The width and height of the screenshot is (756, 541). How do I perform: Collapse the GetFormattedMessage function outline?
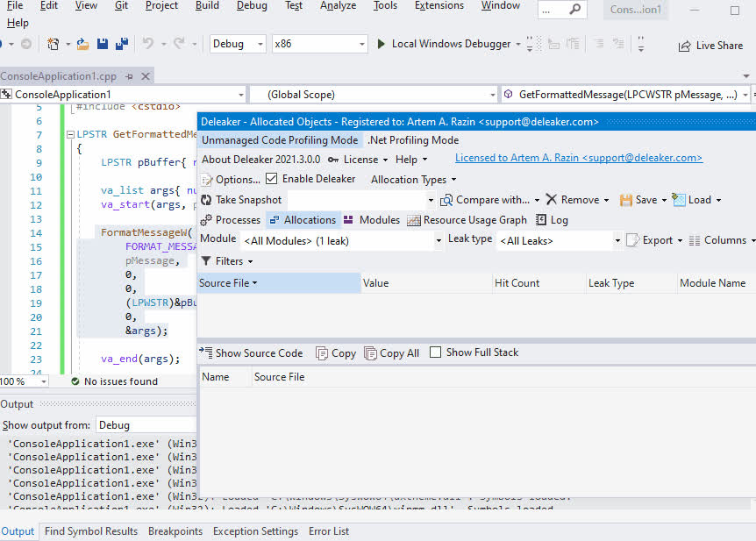(x=70, y=134)
